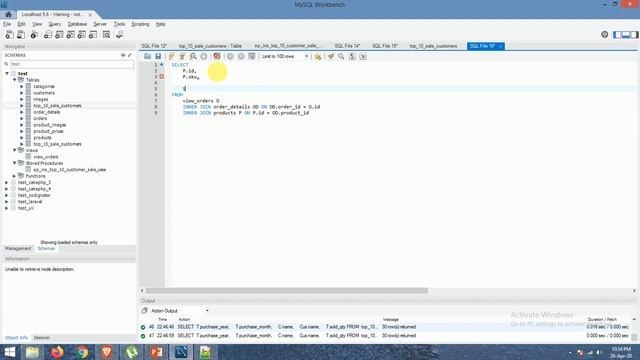The width and height of the screenshot is (640, 360).
Task: Save the script with the floppy icon
Action: [158, 56]
